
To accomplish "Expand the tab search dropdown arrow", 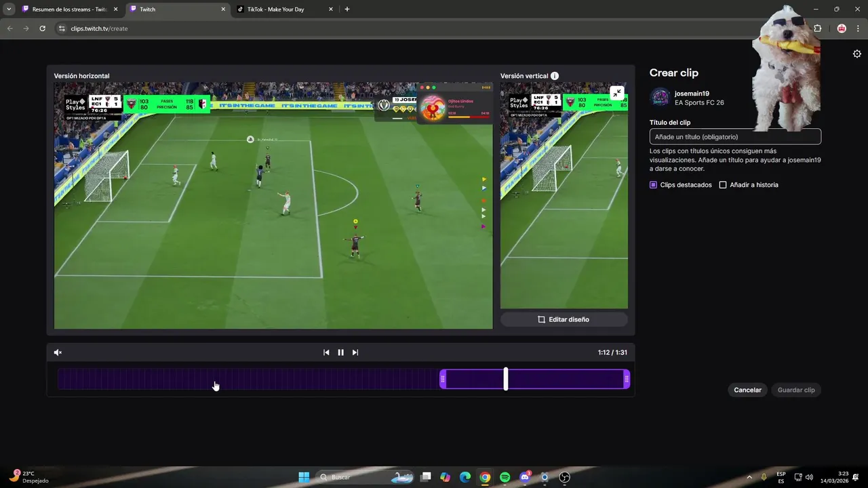I will tap(9, 9).
